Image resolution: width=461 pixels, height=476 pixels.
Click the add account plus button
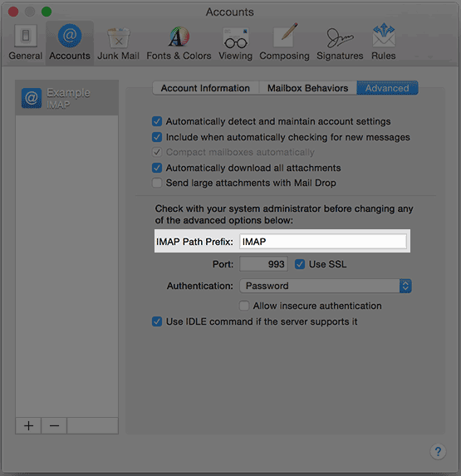point(28,425)
